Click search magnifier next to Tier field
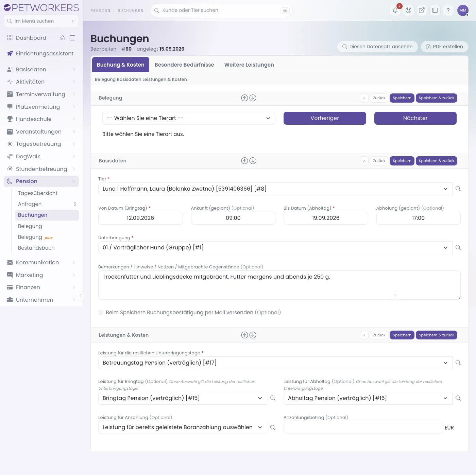Viewport: 476px width, 475px height. 458,189
